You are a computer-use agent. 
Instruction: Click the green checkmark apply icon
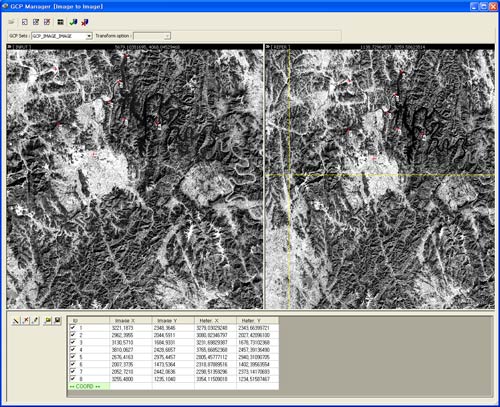[x=73, y=22]
